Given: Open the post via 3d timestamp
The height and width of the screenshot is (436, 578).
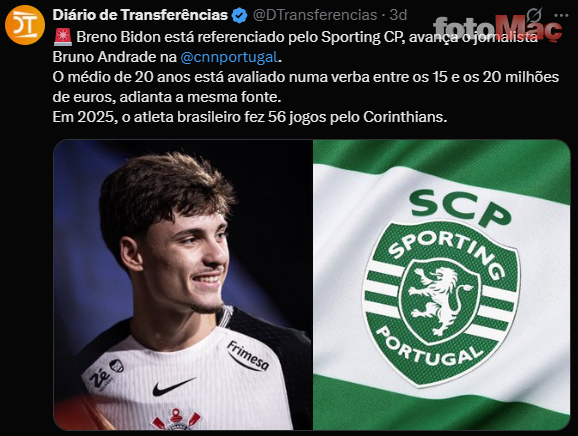Looking at the screenshot, I should [398, 15].
